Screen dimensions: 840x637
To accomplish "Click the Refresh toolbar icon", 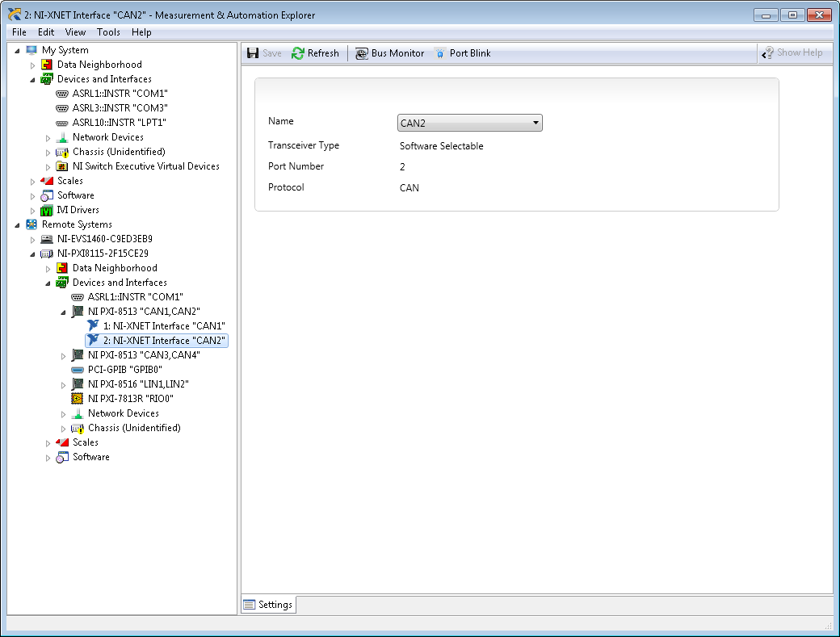I will pos(297,53).
